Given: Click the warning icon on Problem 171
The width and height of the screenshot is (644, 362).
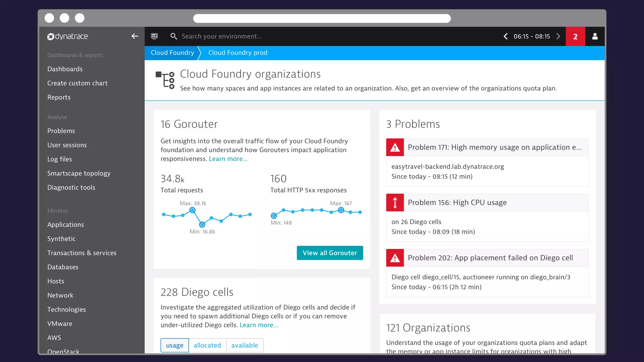Looking at the screenshot, I should tap(395, 147).
